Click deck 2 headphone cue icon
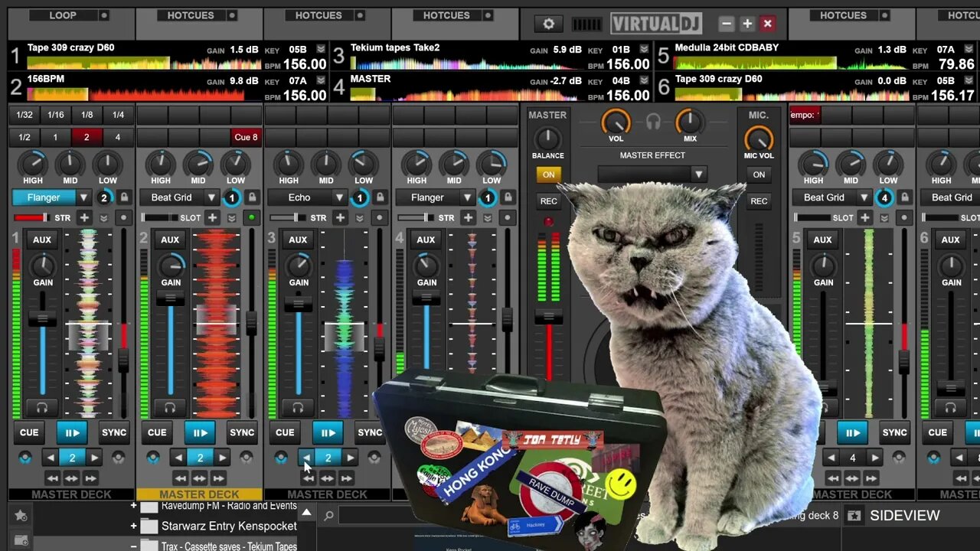The image size is (980, 551). click(170, 408)
